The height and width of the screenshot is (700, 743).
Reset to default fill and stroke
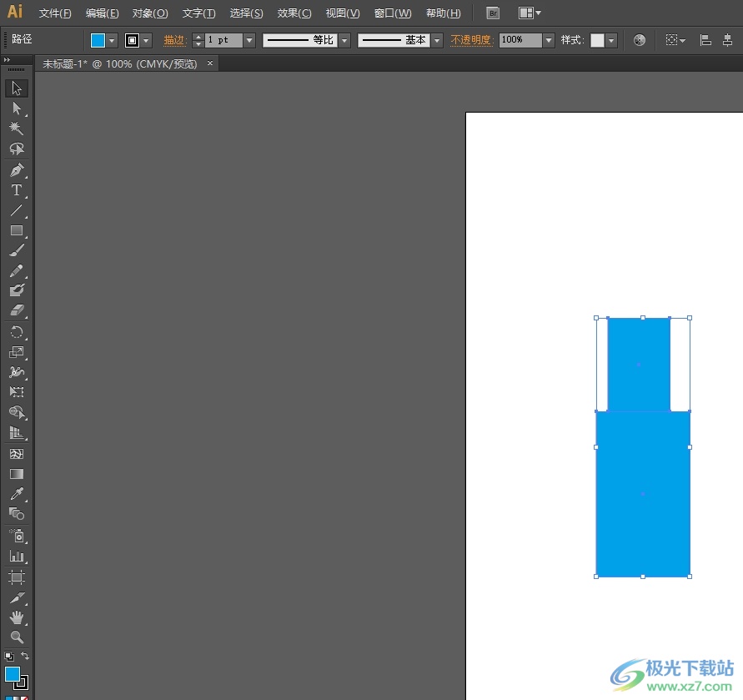(8, 657)
